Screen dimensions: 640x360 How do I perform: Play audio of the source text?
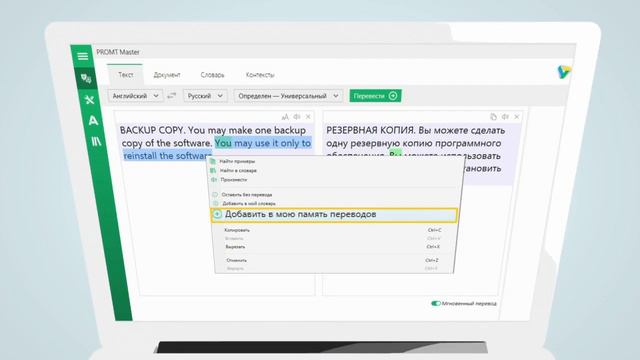[297, 117]
